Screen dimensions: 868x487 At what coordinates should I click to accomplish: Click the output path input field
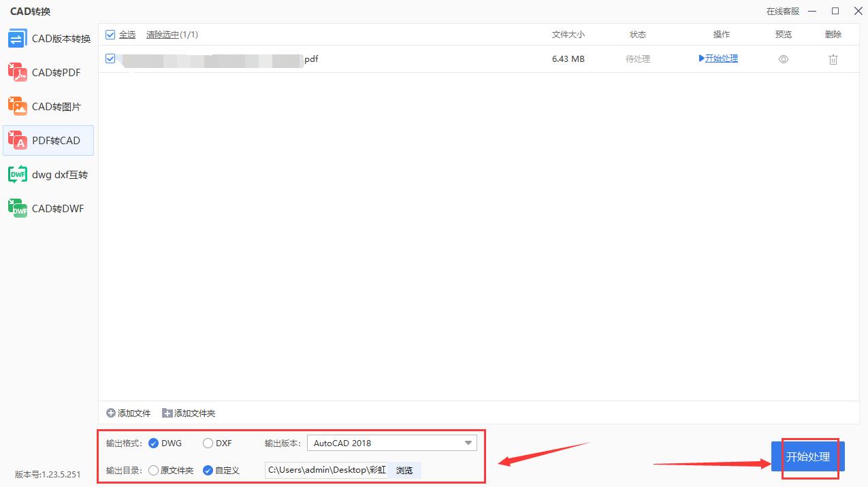(x=327, y=470)
